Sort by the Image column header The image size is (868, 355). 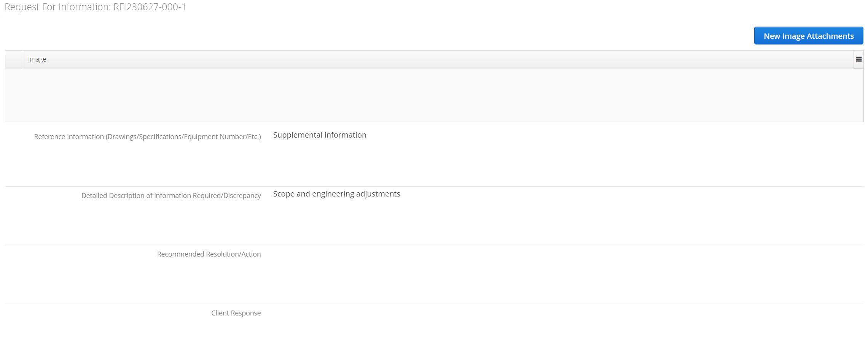(37, 59)
